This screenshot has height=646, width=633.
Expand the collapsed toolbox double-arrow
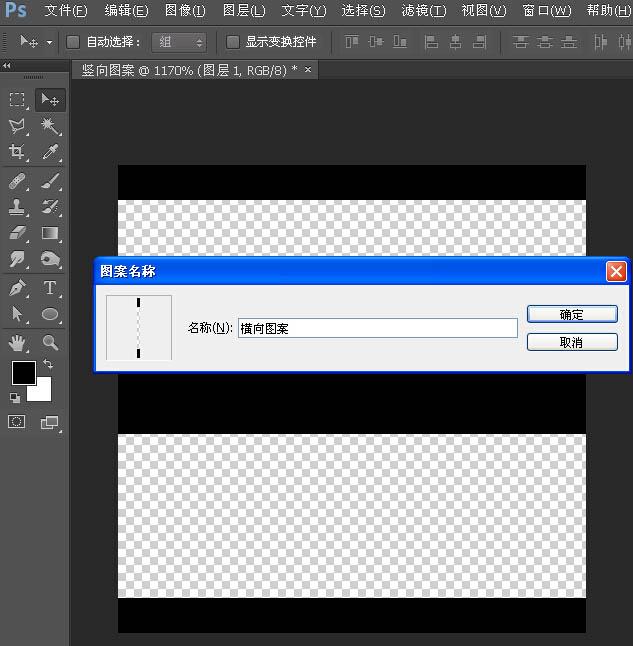[8, 65]
